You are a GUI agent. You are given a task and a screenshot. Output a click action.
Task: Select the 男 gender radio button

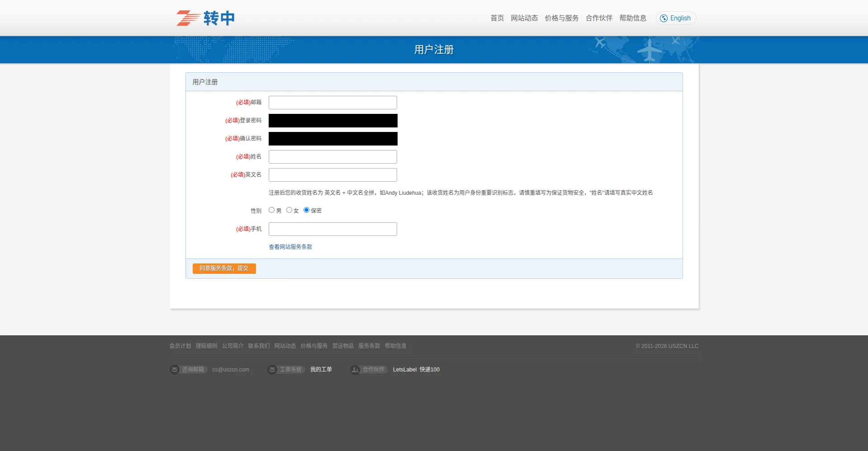(272, 210)
